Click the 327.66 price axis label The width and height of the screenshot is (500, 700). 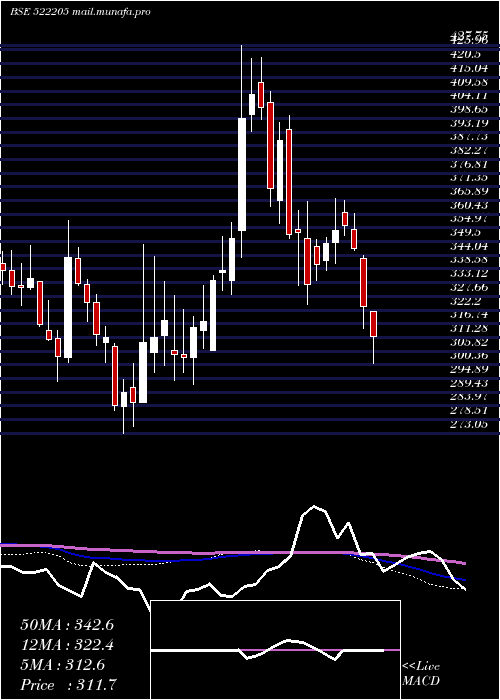click(x=469, y=288)
